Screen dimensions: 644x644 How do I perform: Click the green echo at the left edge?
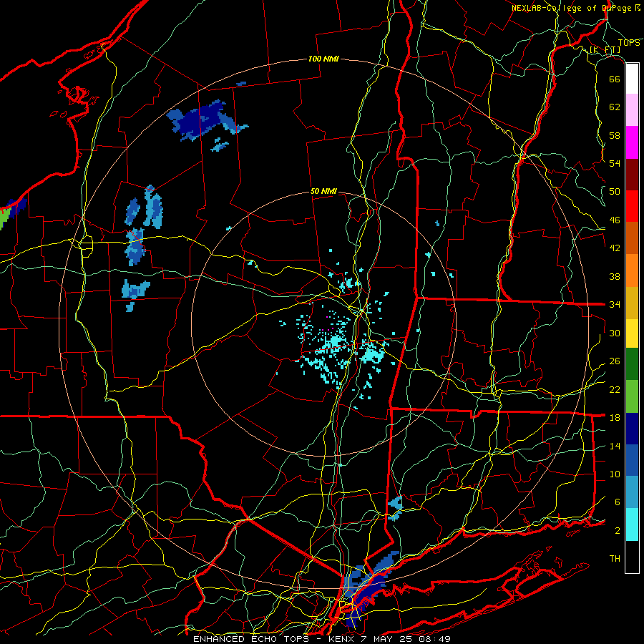coord(4,218)
